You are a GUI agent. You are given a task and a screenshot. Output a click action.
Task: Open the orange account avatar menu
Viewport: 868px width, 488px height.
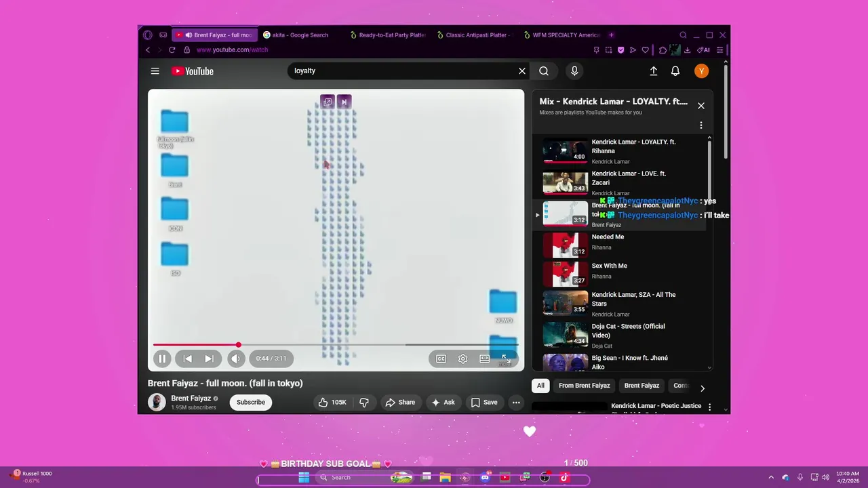(x=701, y=71)
